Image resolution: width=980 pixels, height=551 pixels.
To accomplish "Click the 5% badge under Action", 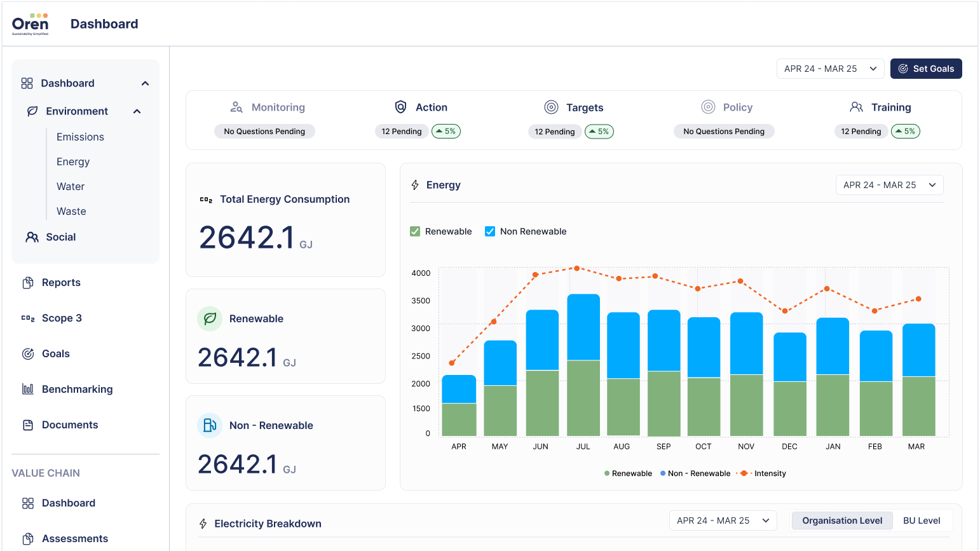I will [x=446, y=132].
